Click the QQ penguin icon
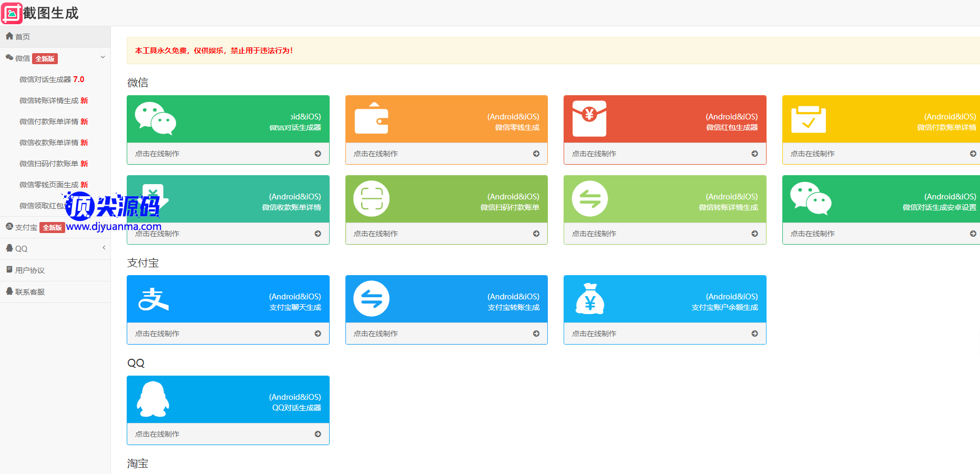 pyautogui.click(x=153, y=399)
